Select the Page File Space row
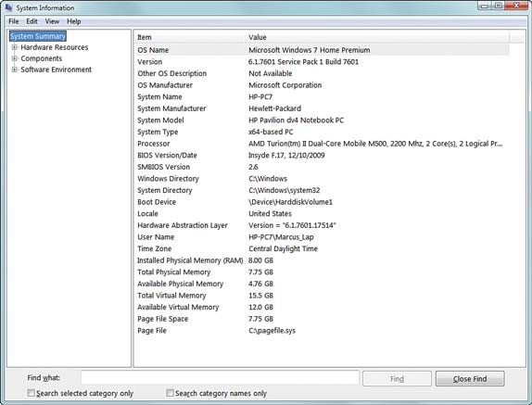 [322, 319]
